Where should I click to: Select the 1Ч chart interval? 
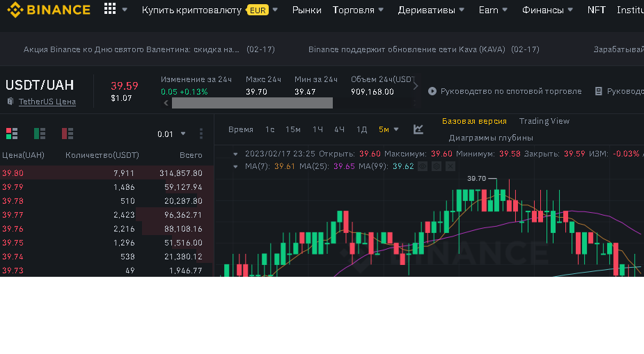[317, 129]
